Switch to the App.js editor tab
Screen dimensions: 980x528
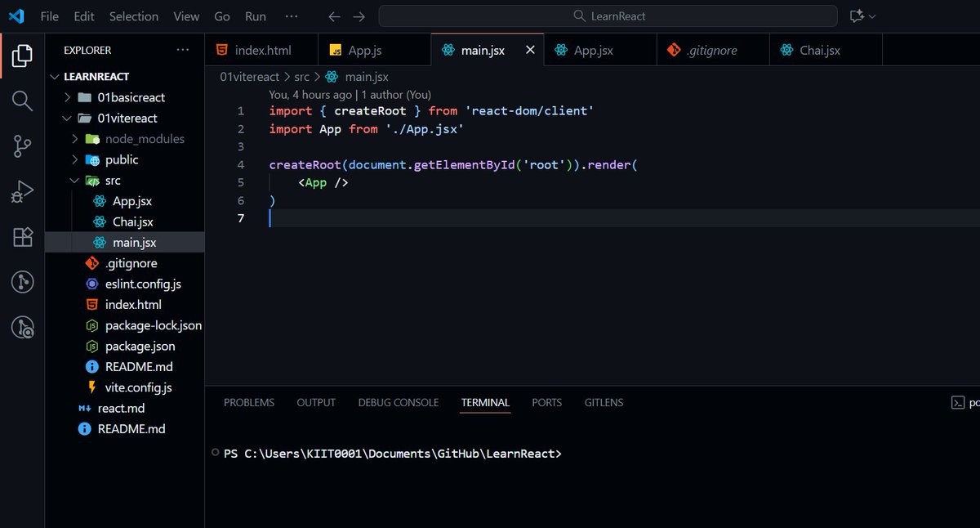click(x=374, y=50)
